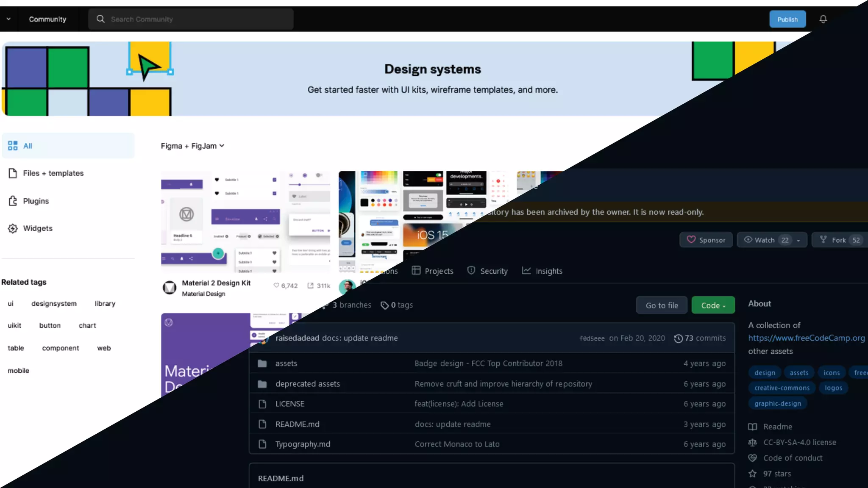This screenshot has height=488, width=868.
Task: Expand the Community menu chevron top-left
Action: [x=8, y=19]
